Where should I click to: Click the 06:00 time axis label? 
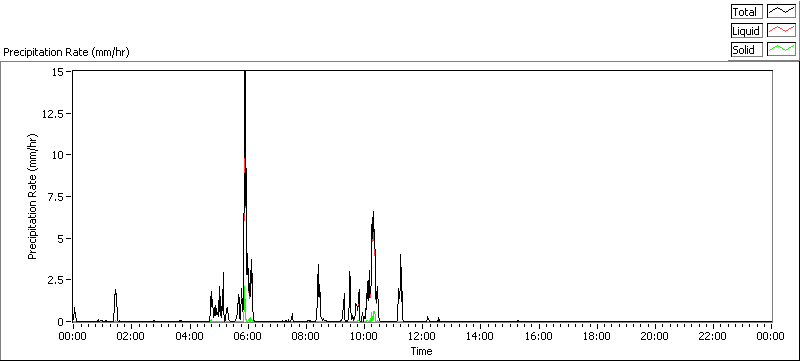[247, 336]
